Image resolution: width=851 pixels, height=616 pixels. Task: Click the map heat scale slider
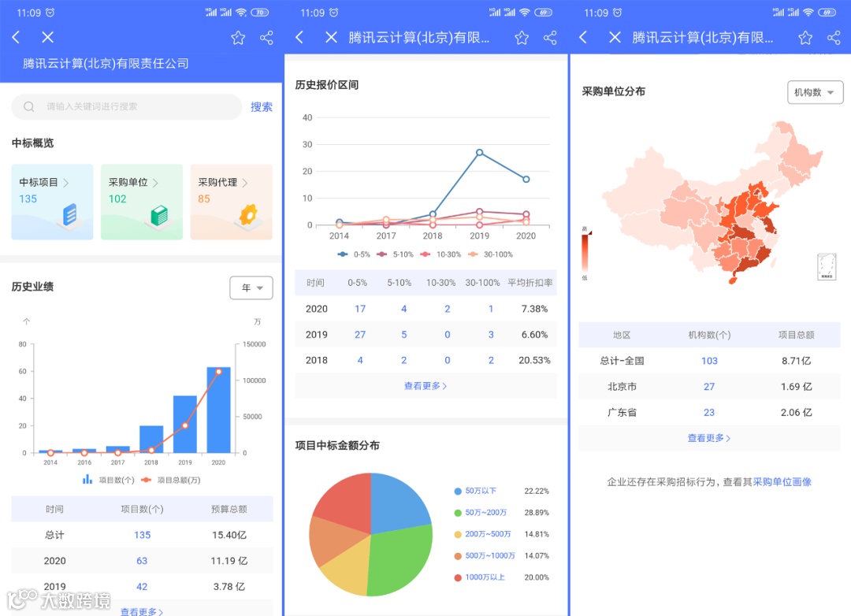(585, 252)
